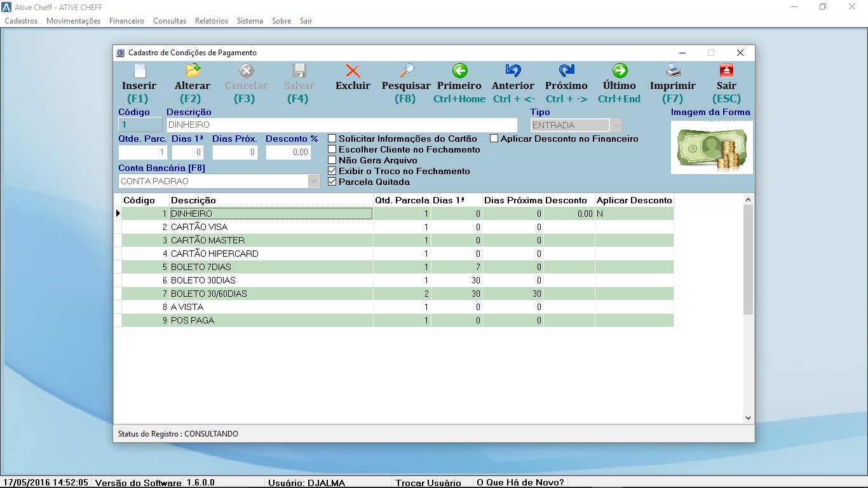This screenshot has width=868, height=488.
Task: Select the BOLETO 7DIAS row
Action: (x=397, y=267)
